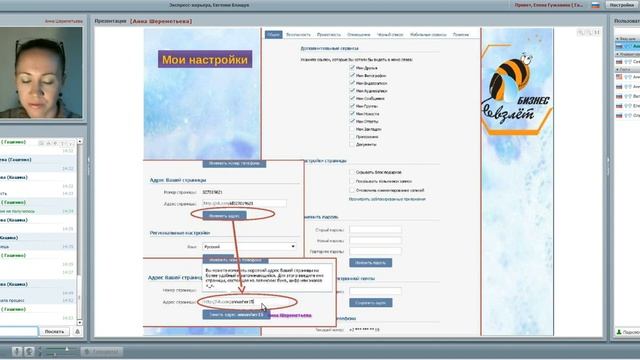The width and height of the screenshot is (640, 360).
Task: Open the Безопасность settings tab
Action: 298,35
